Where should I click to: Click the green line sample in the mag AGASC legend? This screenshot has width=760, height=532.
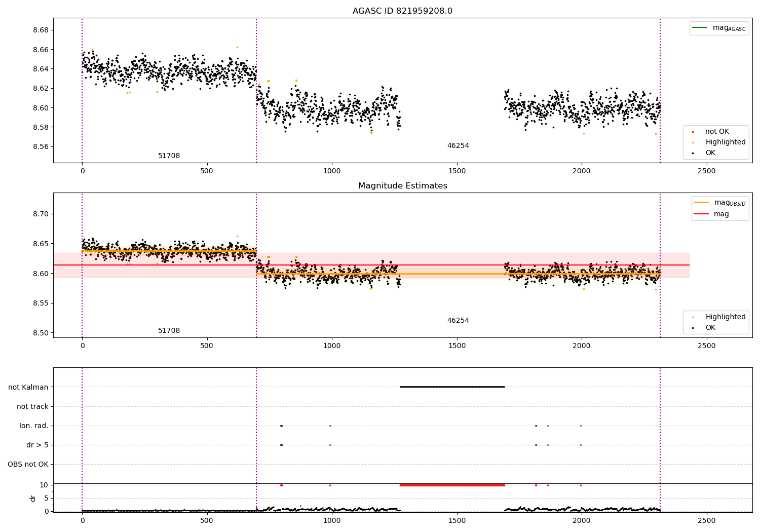[x=700, y=27]
